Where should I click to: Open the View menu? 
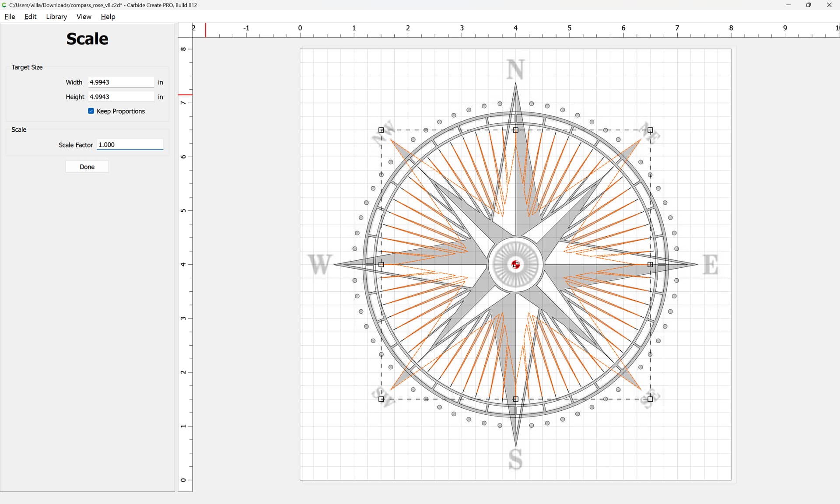coord(84,17)
